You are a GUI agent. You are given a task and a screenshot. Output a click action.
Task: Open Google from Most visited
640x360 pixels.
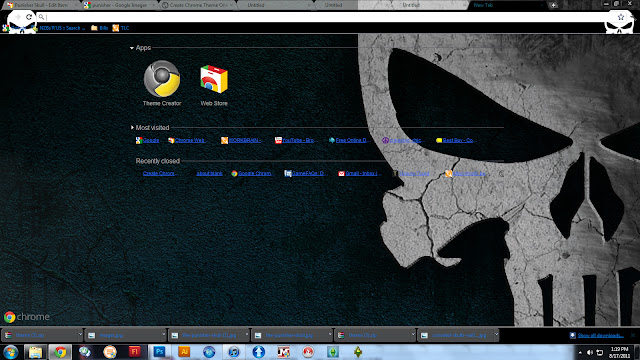click(147, 140)
